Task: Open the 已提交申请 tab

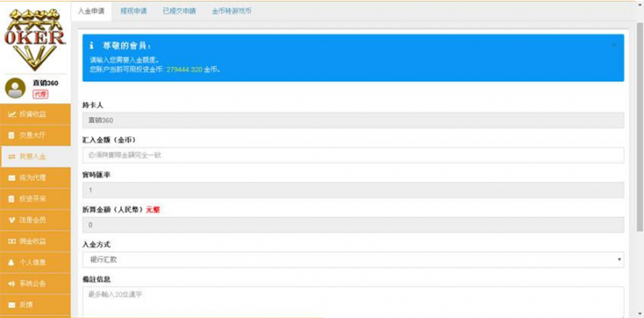Action: tap(179, 12)
